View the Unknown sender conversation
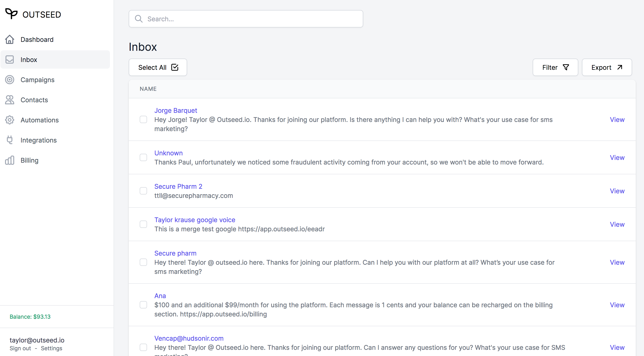Screen dimensions: 644x356 coord(617,158)
